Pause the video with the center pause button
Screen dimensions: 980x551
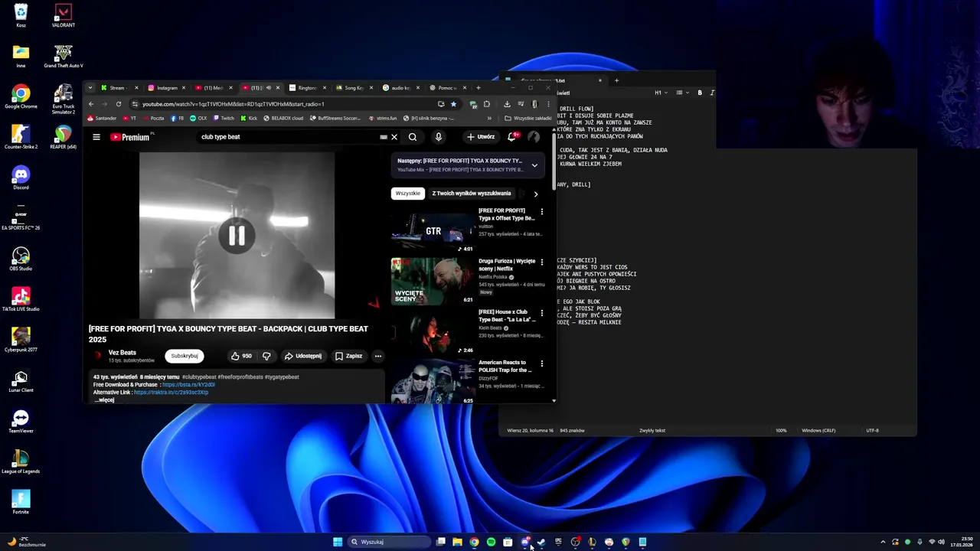pos(237,235)
